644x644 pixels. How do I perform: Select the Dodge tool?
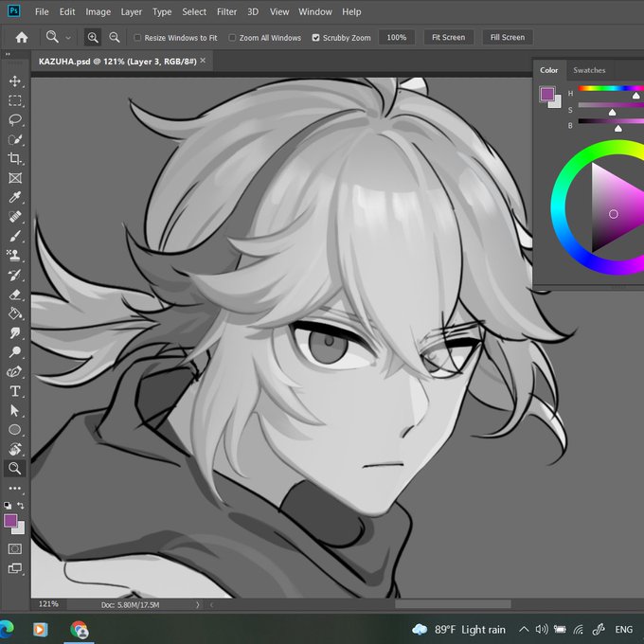pos(15,352)
